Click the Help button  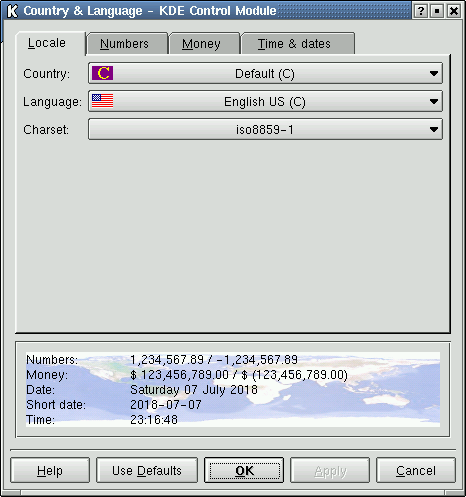50,470
